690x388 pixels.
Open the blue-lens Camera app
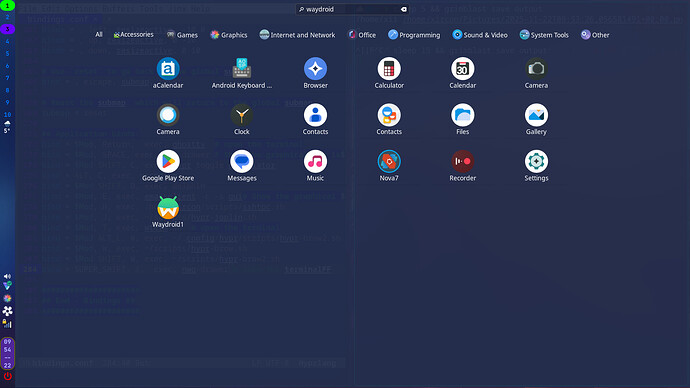click(168, 119)
